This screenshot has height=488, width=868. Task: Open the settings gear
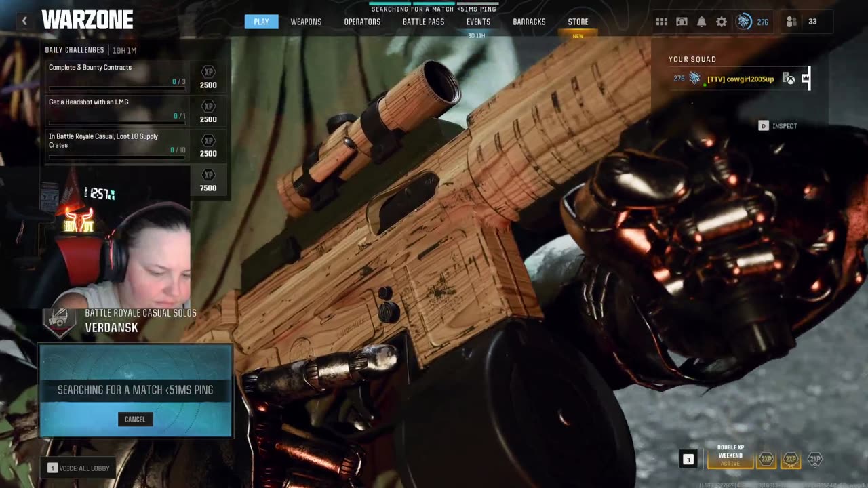coord(722,22)
